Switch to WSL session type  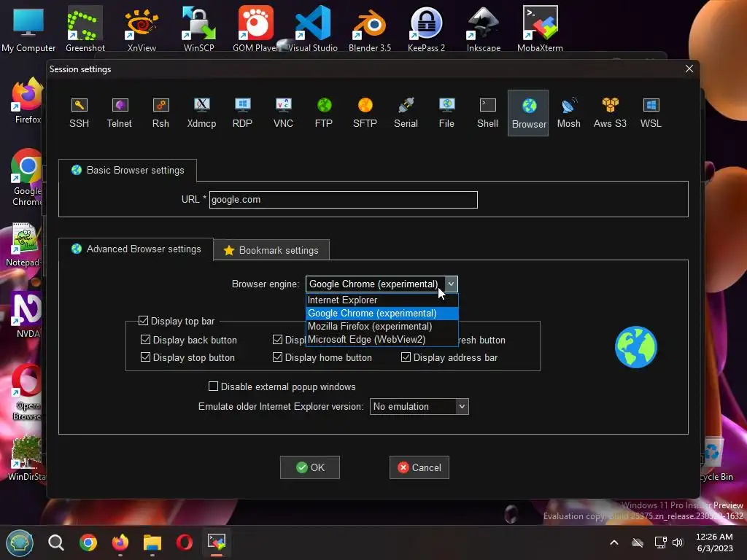(x=651, y=113)
